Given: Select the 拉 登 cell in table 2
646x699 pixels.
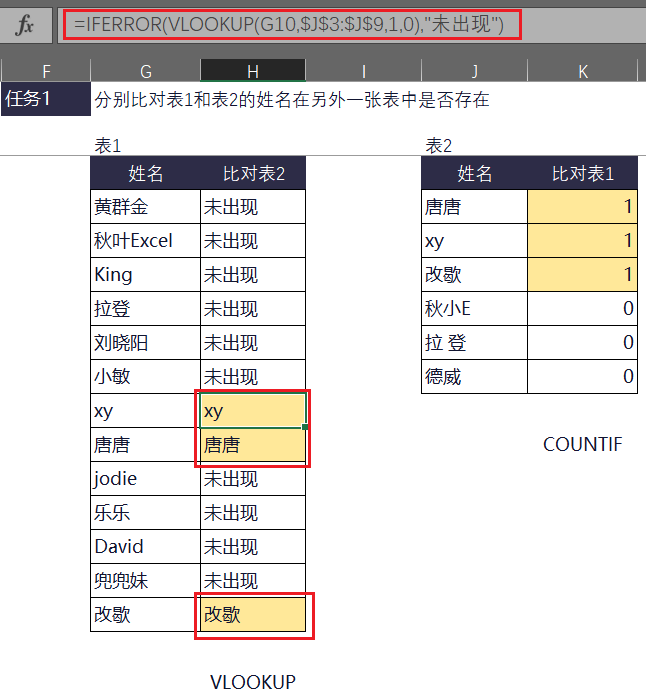Looking at the screenshot, I should (474, 342).
